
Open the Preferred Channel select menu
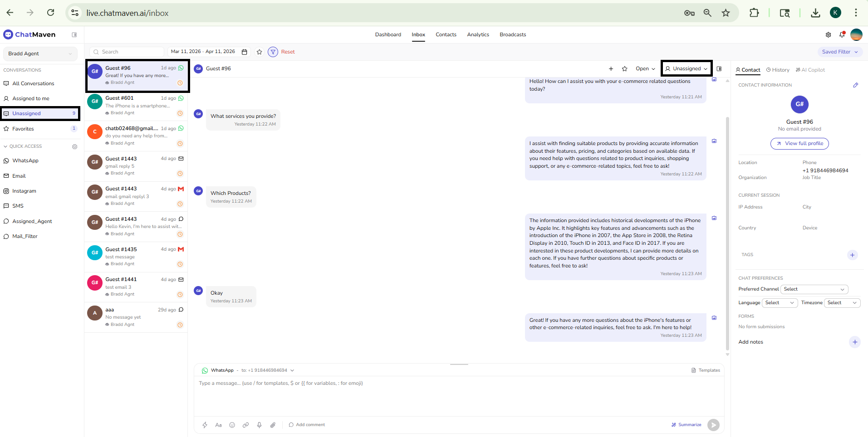pyautogui.click(x=814, y=289)
